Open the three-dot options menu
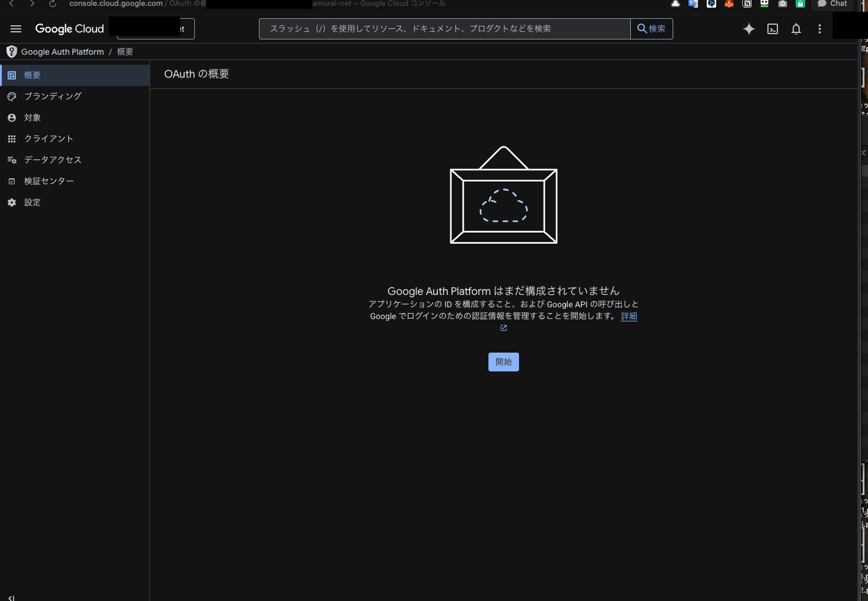Viewport: 868px width, 601px height. coord(819,29)
